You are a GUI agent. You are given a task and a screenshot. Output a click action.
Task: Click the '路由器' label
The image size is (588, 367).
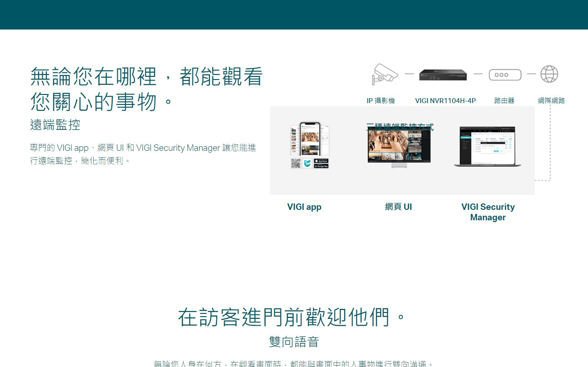(504, 100)
